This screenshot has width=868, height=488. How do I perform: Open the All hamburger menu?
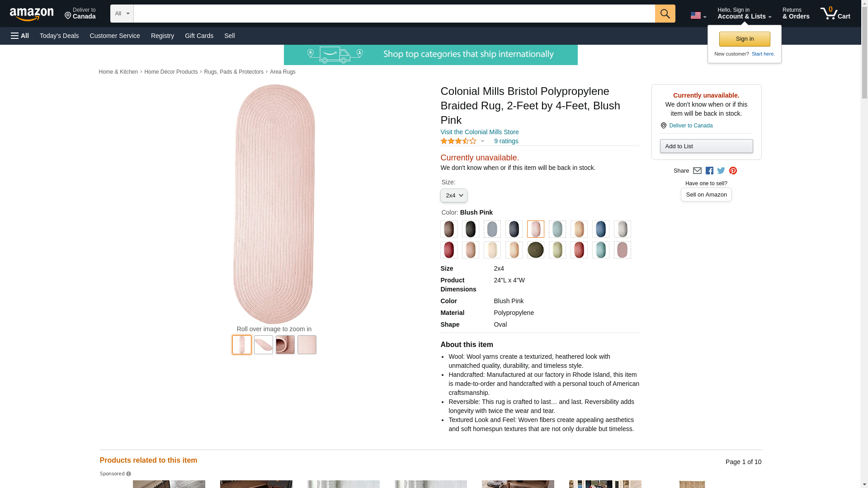point(20,36)
